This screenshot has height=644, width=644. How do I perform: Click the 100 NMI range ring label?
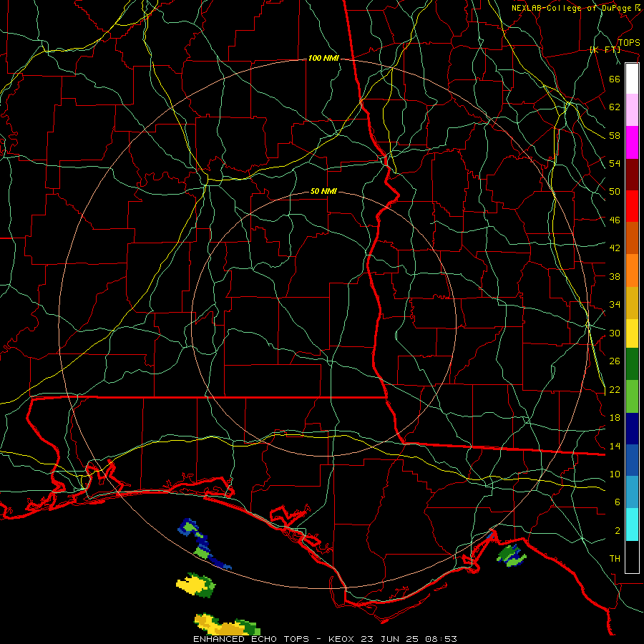pyautogui.click(x=323, y=59)
